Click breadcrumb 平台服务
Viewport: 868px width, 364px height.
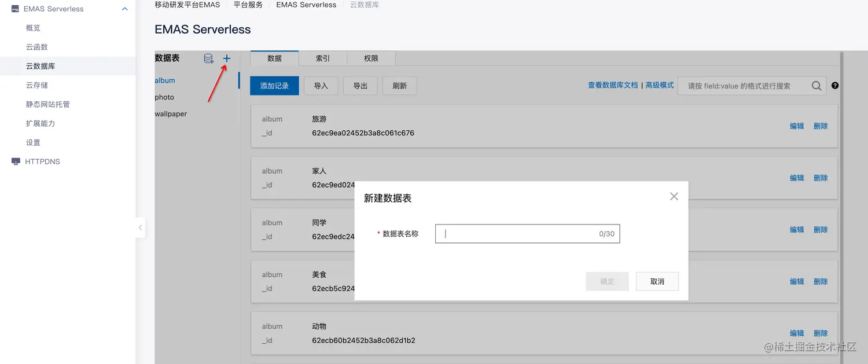(x=248, y=5)
